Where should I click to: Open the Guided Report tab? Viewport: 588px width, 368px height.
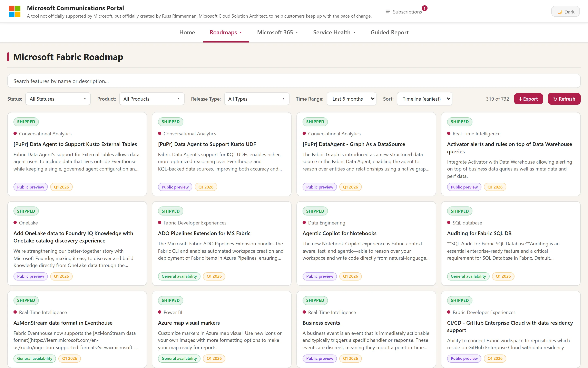(x=390, y=32)
